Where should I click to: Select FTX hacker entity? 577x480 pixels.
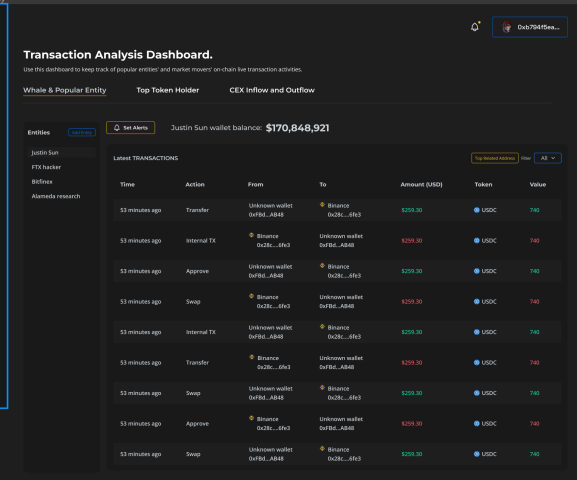[46, 167]
